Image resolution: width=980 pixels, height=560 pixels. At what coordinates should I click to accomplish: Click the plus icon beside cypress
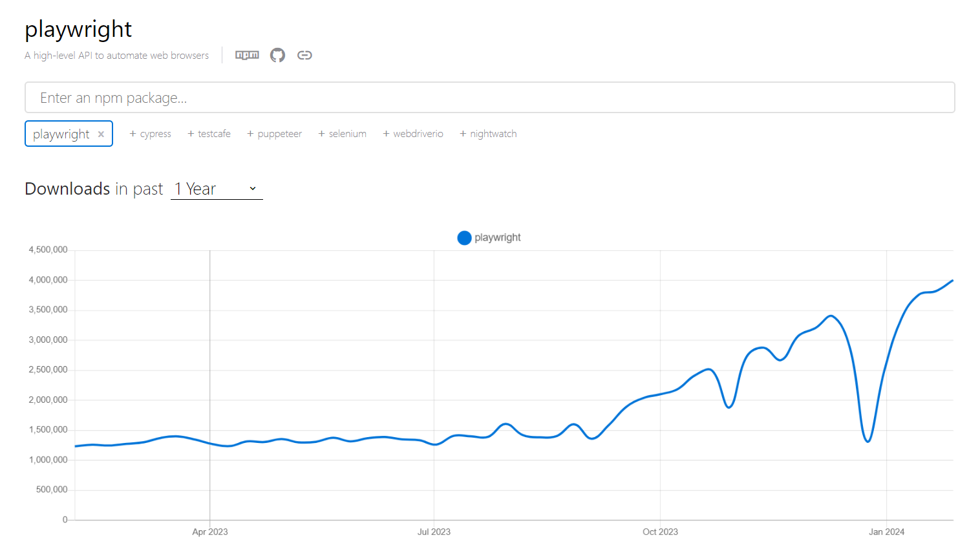point(133,134)
